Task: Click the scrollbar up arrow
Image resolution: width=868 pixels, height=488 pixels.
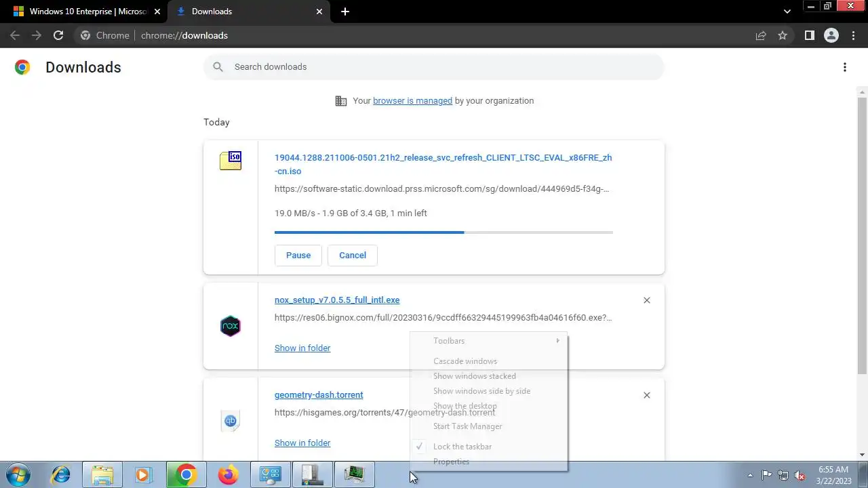Action: 863,91
